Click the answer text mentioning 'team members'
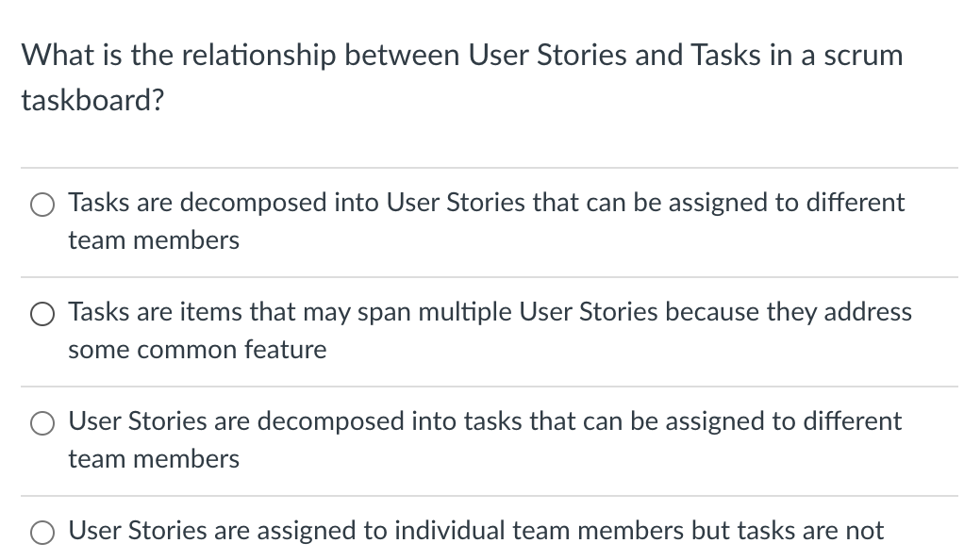 point(153,240)
